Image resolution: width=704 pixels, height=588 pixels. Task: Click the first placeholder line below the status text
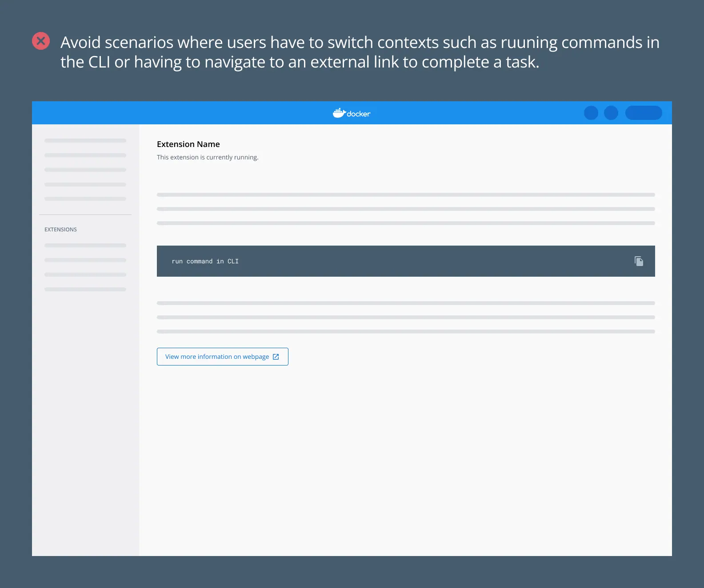point(405,195)
